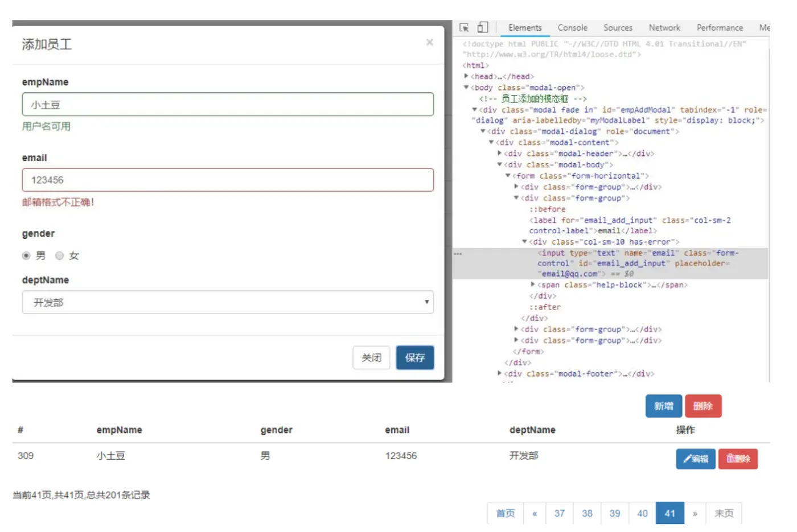Open the Sources tab
Image resolution: width=797 pixels, height=532 pixels.
[x=618, y=27]
